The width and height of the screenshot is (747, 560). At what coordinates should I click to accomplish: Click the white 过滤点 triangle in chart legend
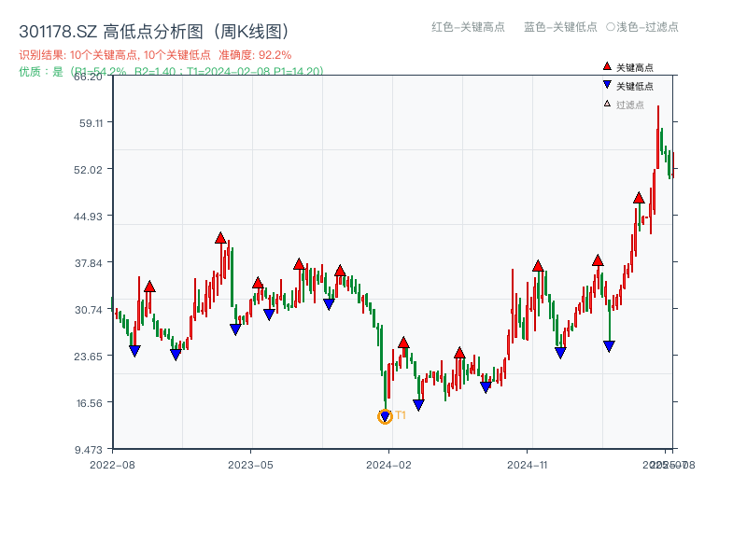pyautogui.click(x=607, y=104)
